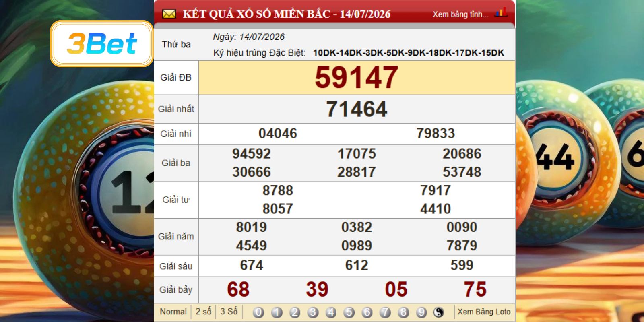
Task: Click third prize number 20686
Action: 462,154
